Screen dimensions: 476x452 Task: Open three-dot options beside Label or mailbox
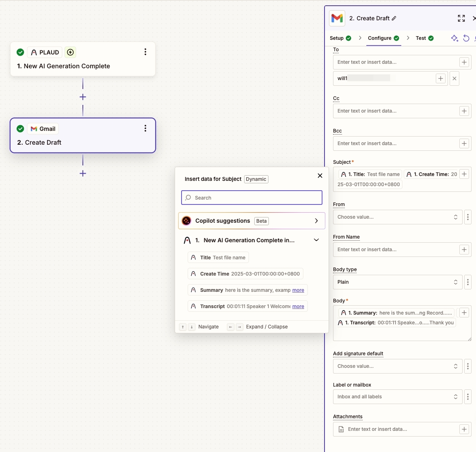coord(468,397)
